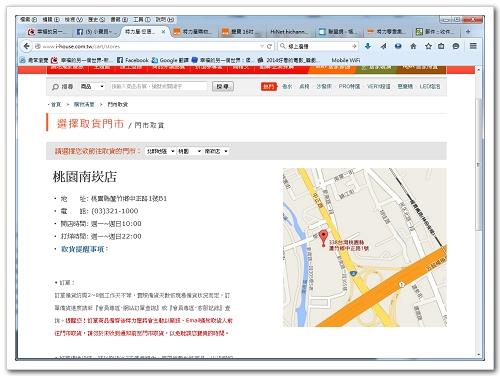This screenshot has height=376, width=500.
Task: Open the 桌椅 quick link
Action: [x=304, y=86]
